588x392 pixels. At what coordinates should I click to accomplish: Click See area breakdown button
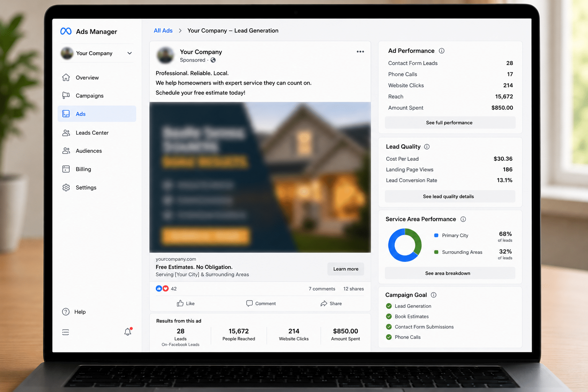pos(450,273)
